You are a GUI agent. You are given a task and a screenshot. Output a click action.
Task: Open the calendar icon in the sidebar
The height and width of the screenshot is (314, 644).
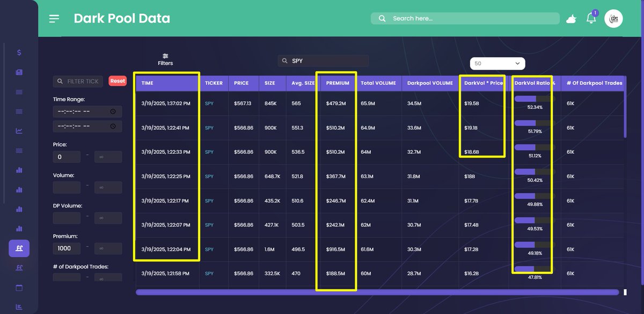(19, 288)
